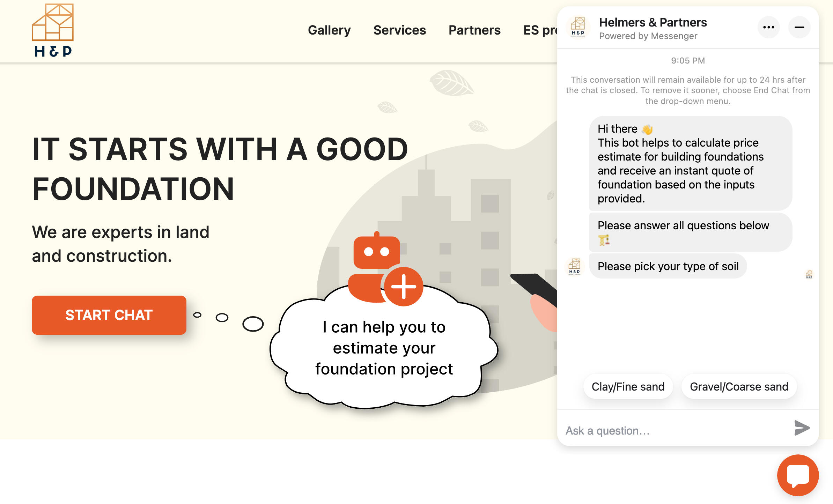Select the Gravel/Coarse sand reply
The image size is (833, 504).
pos(739,387)
